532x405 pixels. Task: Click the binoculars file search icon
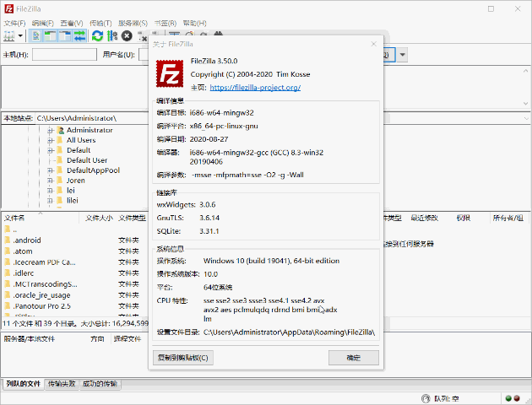(x=218, y=33)
